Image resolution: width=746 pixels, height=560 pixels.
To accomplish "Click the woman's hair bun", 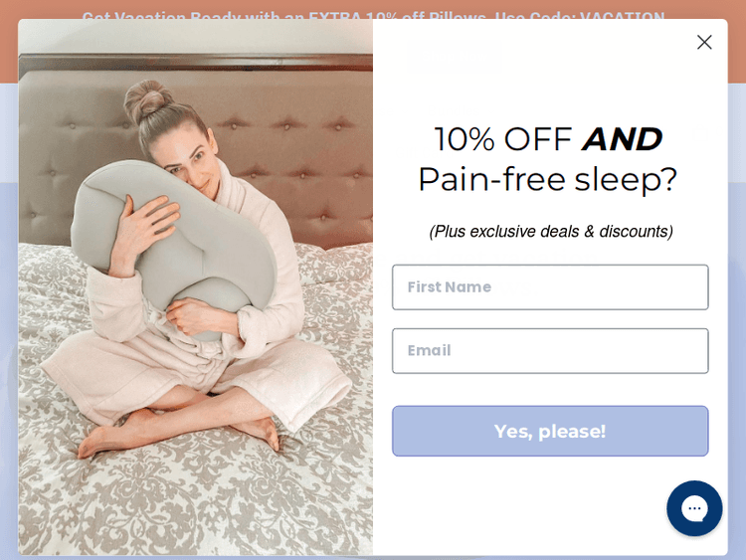I will coord(146,98).
